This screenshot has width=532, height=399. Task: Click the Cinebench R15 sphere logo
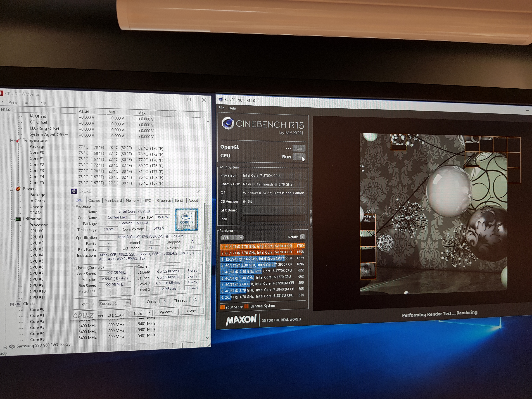pos(228,123)
